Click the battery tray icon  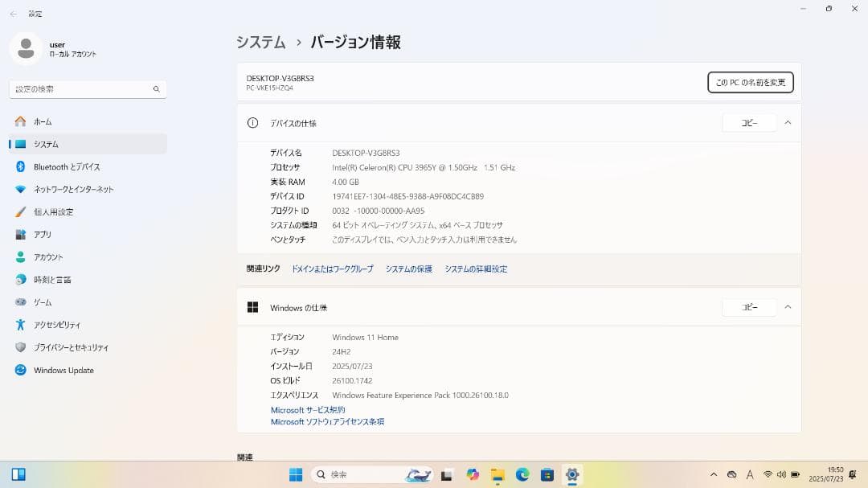point(795,474)
